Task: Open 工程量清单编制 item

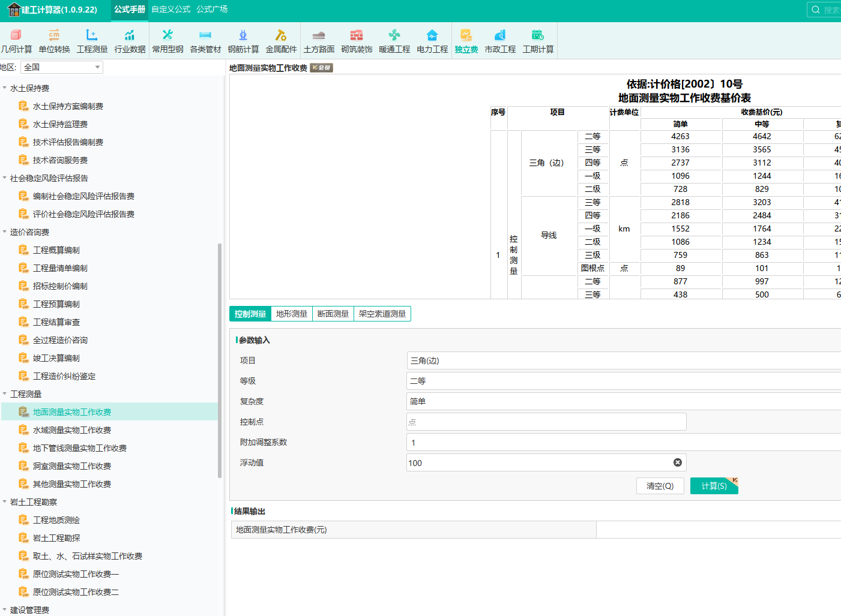Action: 60,268
